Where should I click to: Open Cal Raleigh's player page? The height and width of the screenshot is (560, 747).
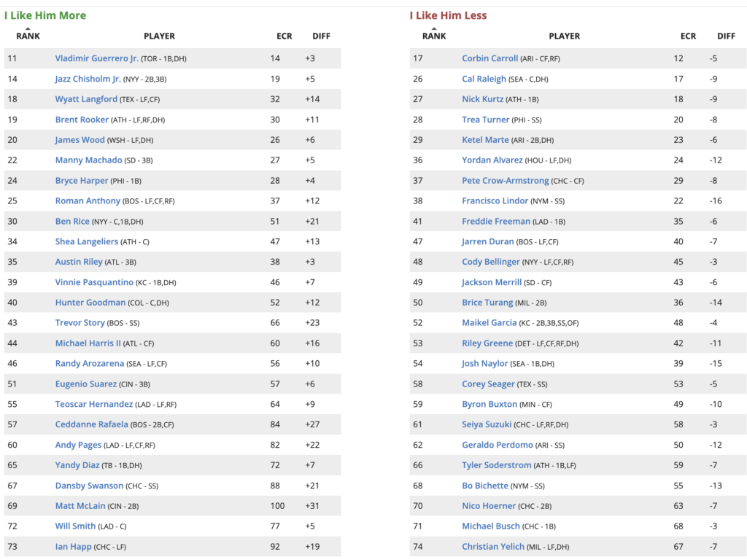point(484,79)
